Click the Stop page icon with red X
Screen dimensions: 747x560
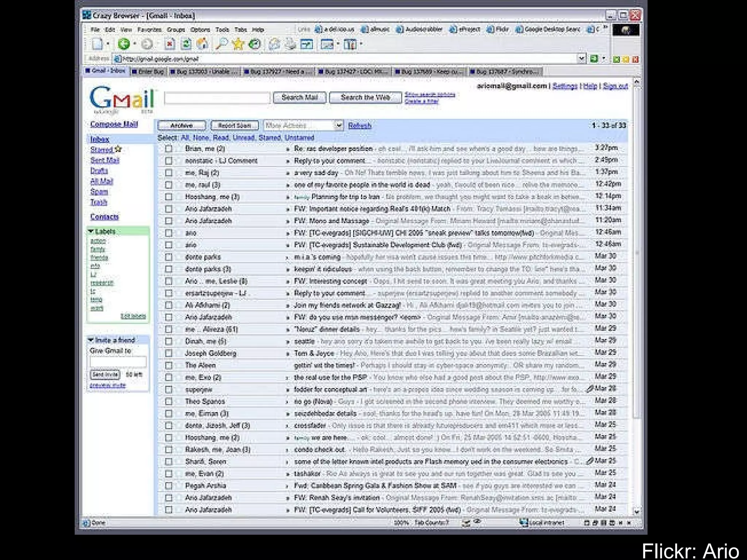pyautogui.click(x=170, y=44)
